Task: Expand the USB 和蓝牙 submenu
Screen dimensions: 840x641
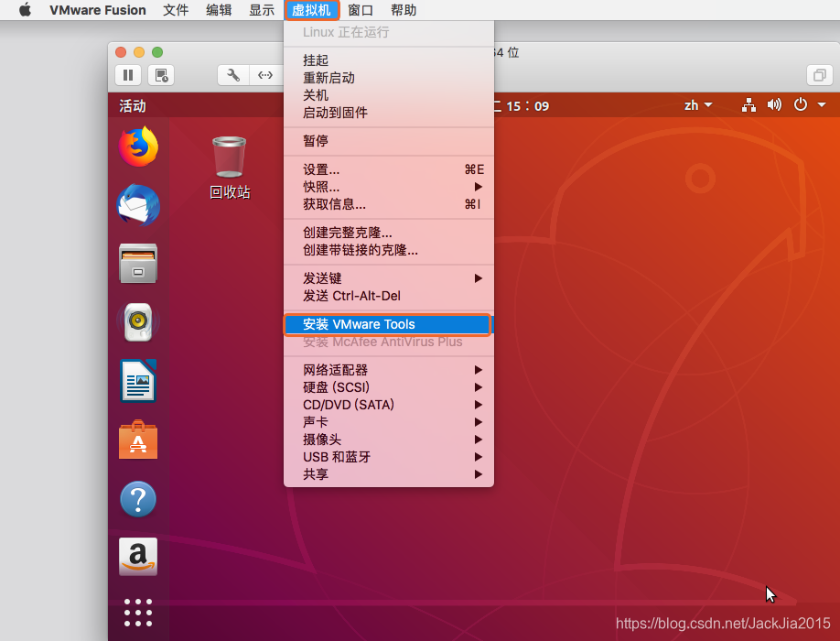Action: coord(388,457)
